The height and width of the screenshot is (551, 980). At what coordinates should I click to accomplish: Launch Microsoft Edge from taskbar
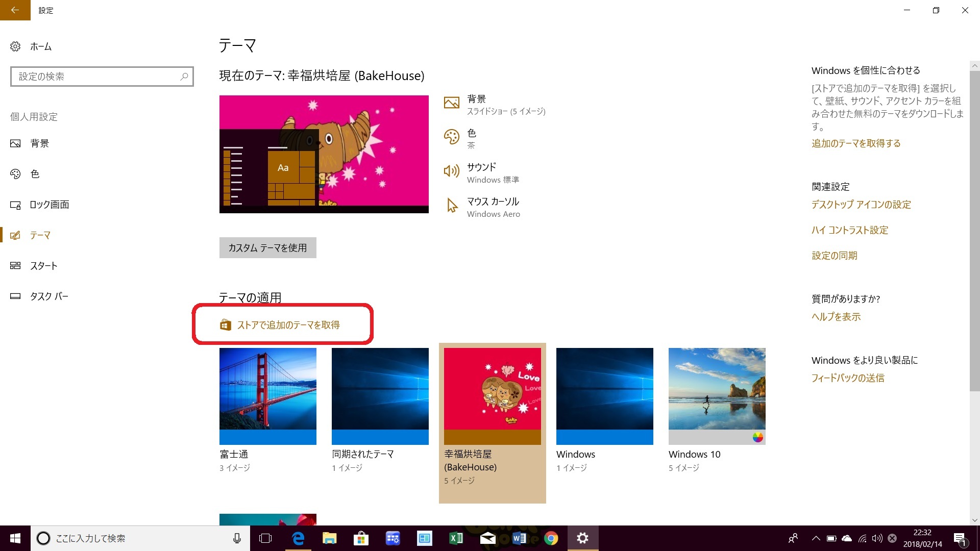298,538
